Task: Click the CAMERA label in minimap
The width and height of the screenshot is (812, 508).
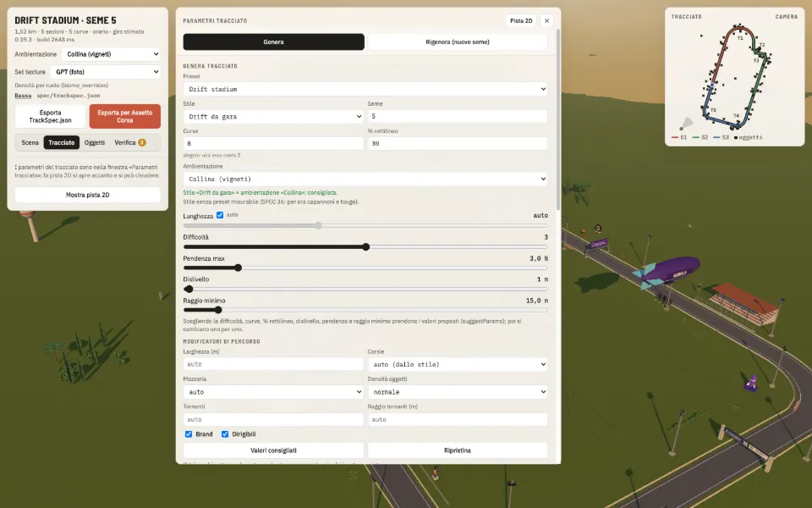Action: point(786,17)
